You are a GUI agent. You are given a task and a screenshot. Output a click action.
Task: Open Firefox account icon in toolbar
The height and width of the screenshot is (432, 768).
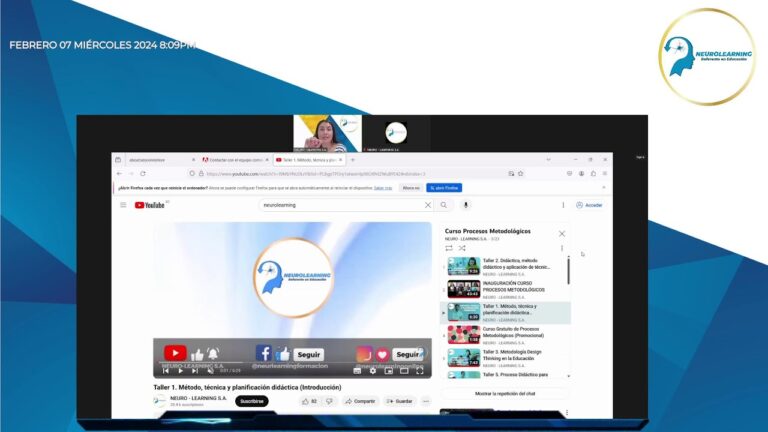(x=581, y=173)
